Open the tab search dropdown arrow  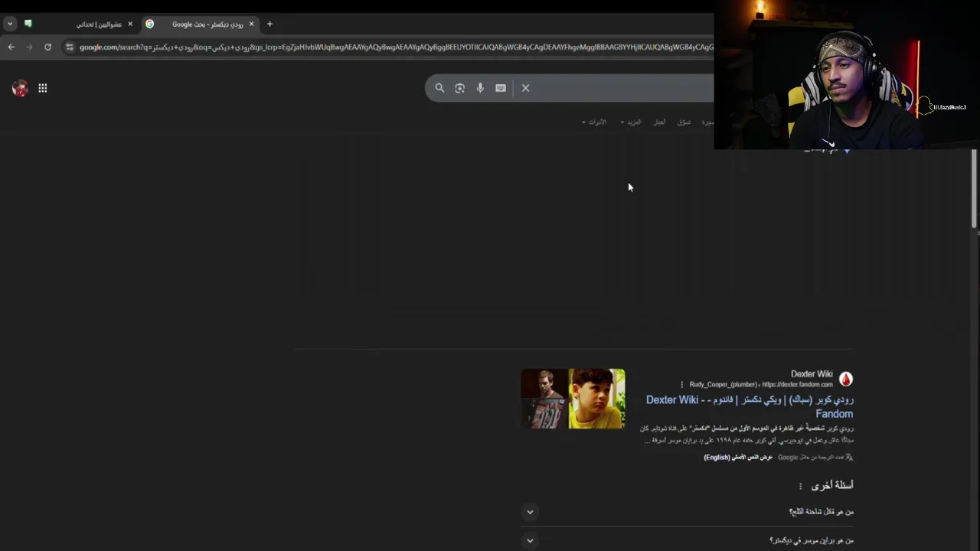click(x=10, y=24)
